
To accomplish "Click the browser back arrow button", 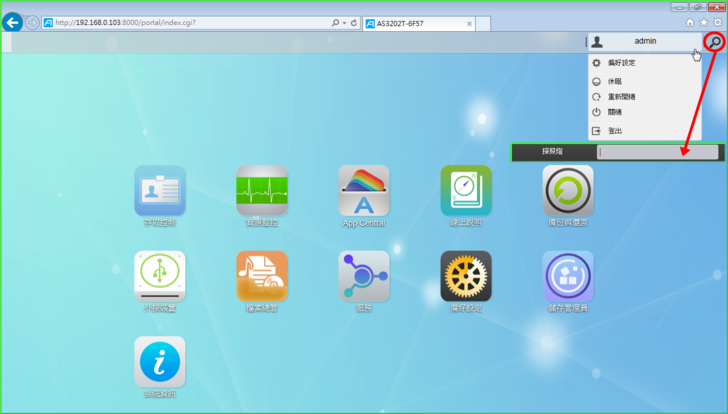I will [13, 22].
